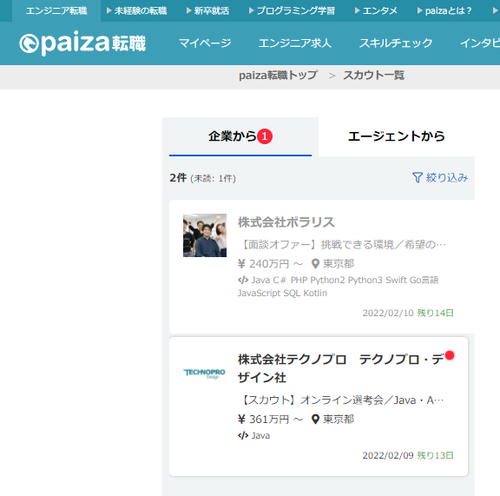
Task: Click the 2022/02/10 残り14日 date
Action: click(x=408, y=313)
